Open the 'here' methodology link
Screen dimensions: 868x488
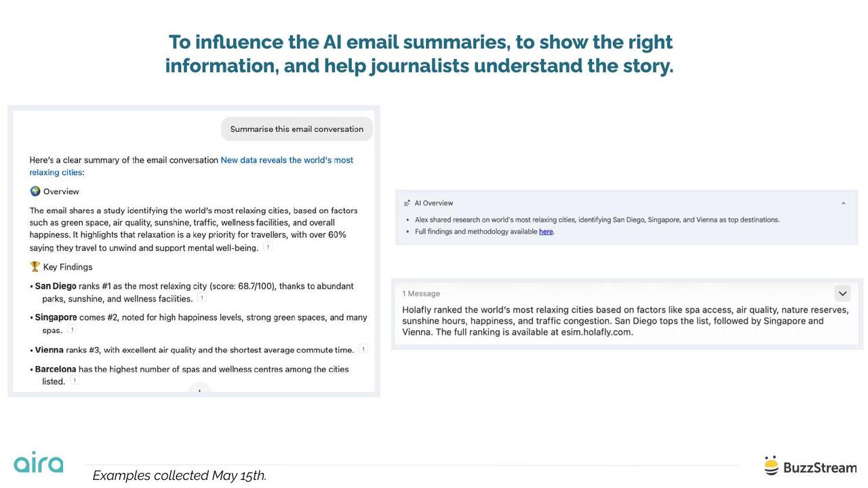coord(546,232)
